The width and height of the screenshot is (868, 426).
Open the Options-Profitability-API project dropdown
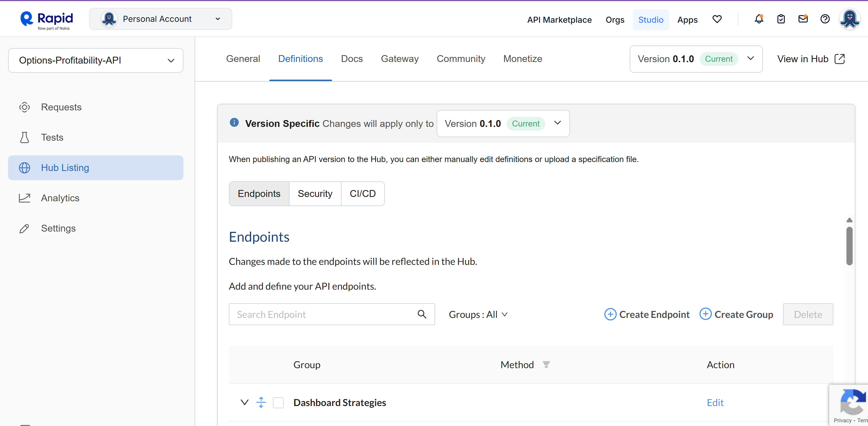click(x=96, y=60)
